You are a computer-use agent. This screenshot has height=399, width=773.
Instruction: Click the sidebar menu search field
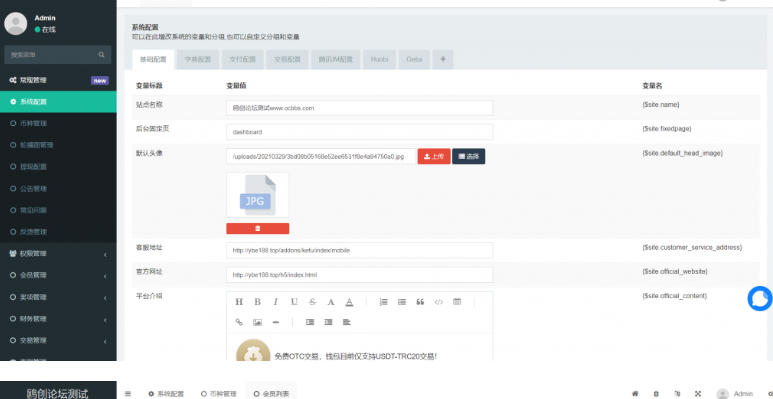(57, 55)
